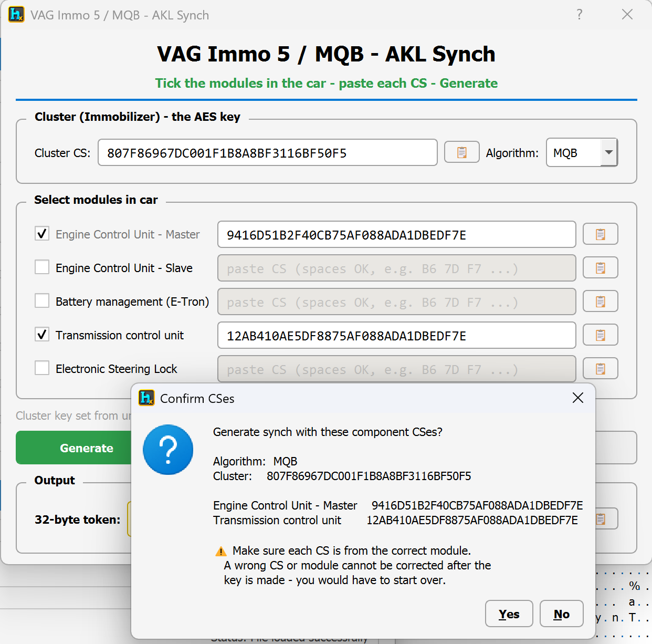Open the title bar help question mark

[580, 14]
